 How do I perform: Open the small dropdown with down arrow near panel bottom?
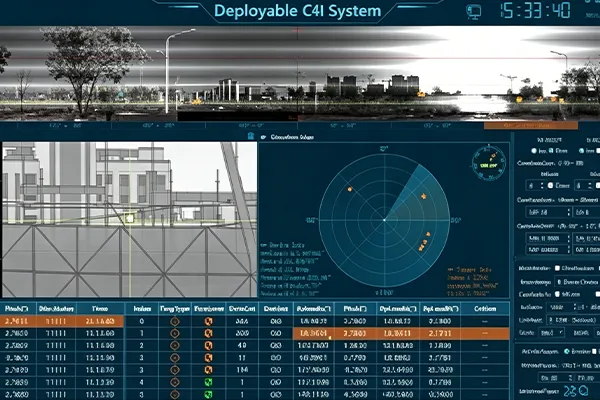coord(551,333)
